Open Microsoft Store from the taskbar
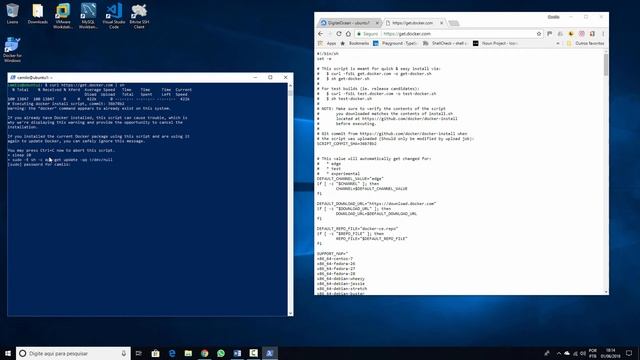 [156, 353]
